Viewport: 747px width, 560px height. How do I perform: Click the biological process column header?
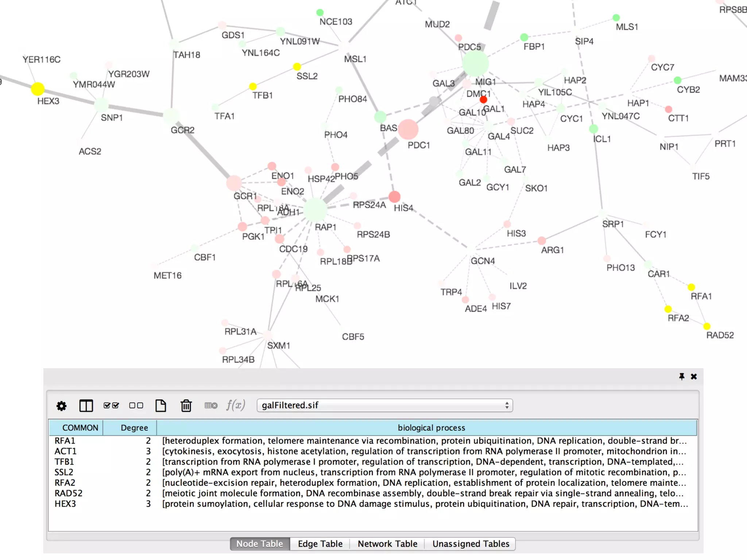[431, 428]
